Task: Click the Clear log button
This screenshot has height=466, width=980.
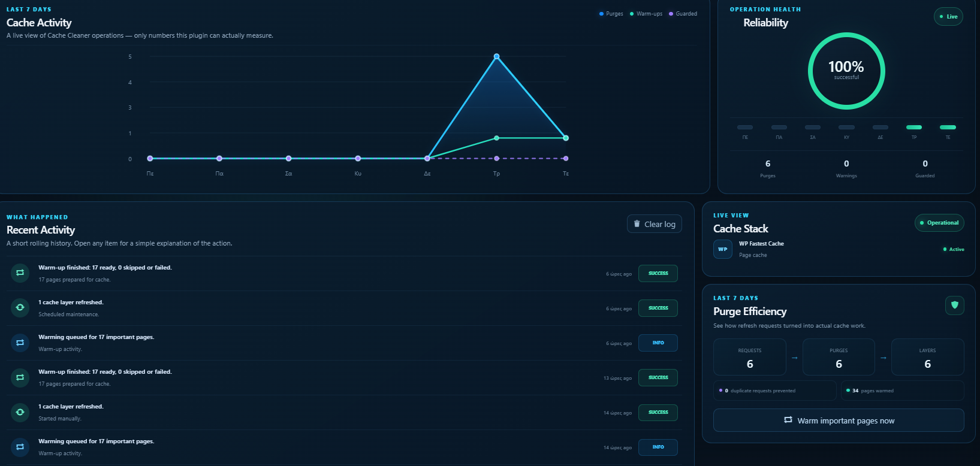Action: click(655, 224)
